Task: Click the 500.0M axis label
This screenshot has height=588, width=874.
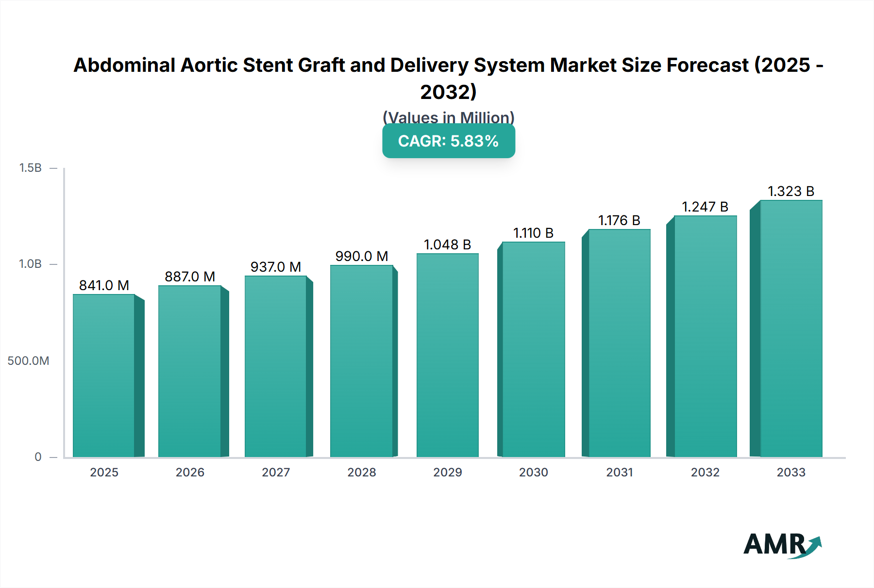Action: 27,360
